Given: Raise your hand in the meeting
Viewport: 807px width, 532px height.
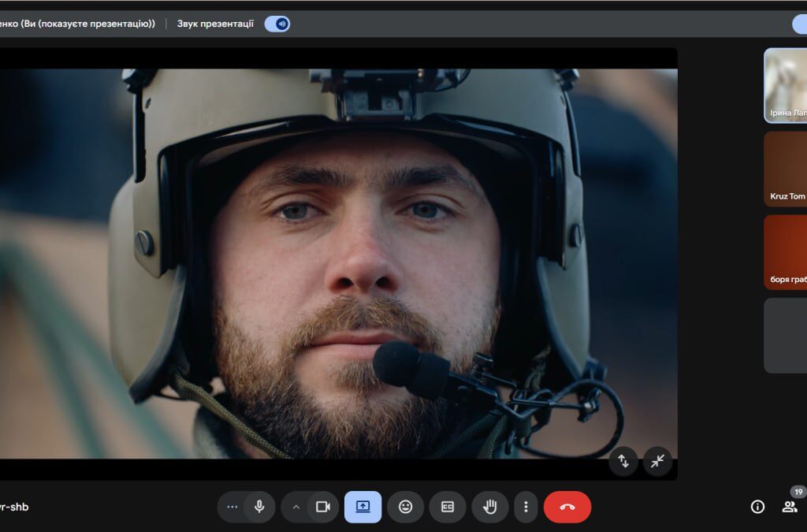Looking at the screenshot, I should pyautogui.click(x=489, y=507).
